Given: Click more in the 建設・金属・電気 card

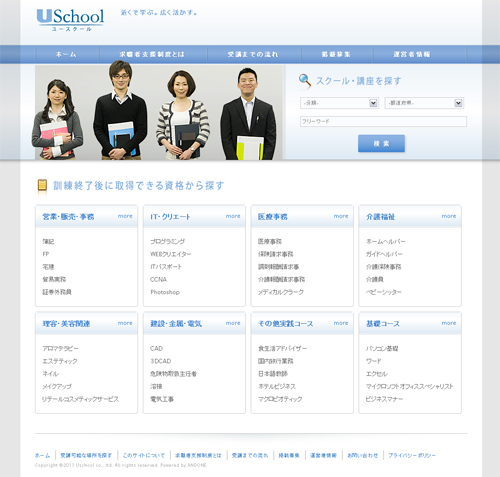Looking at the screenshot, I should pos(233,323).
